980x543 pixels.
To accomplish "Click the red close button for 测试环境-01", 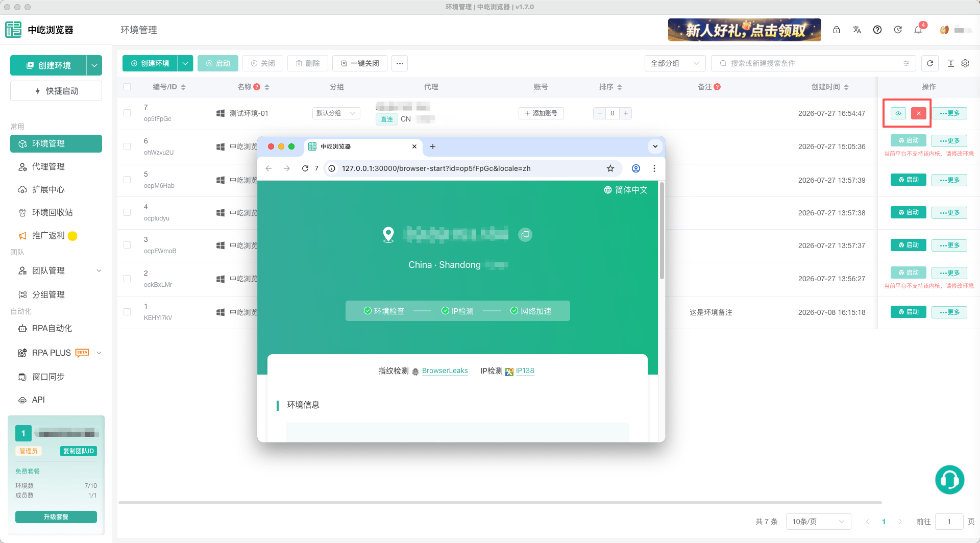I will coord(919,113).
